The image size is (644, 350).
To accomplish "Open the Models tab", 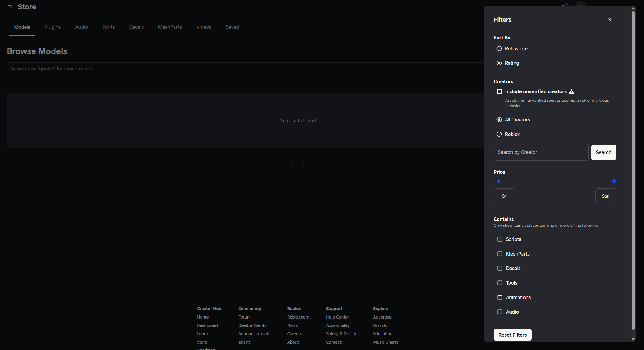I will pos(22,27).
